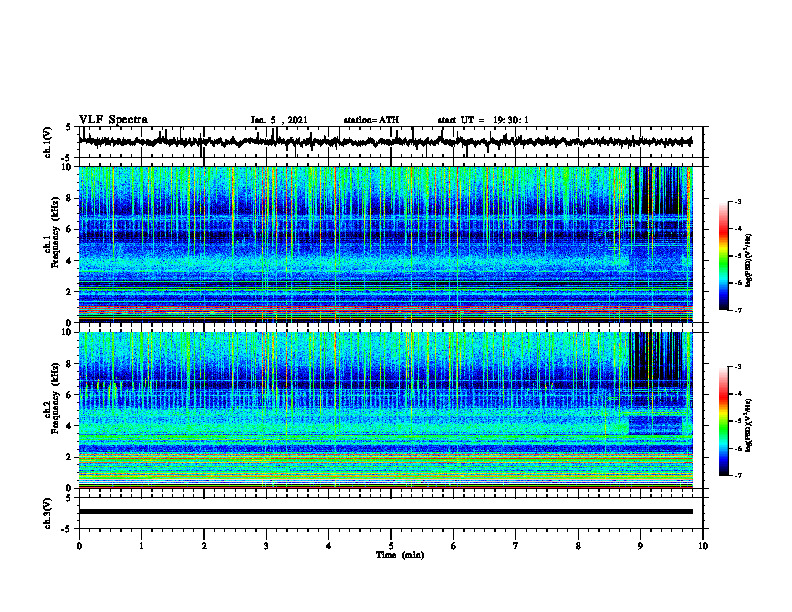The height and width of the screenshot is (612, 792).
Task: Click the "-3" value on ch.1 colorbar
Action: pyautogui.click(x=738, y=201)
